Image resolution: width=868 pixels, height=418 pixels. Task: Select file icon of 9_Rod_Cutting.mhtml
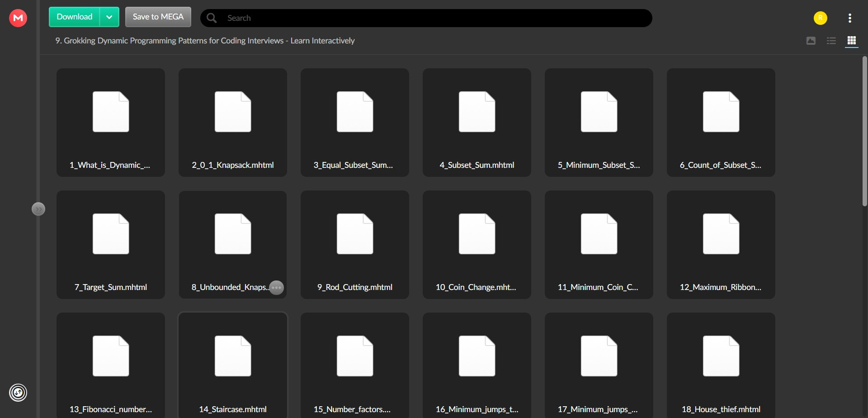(x=355, y=234)
